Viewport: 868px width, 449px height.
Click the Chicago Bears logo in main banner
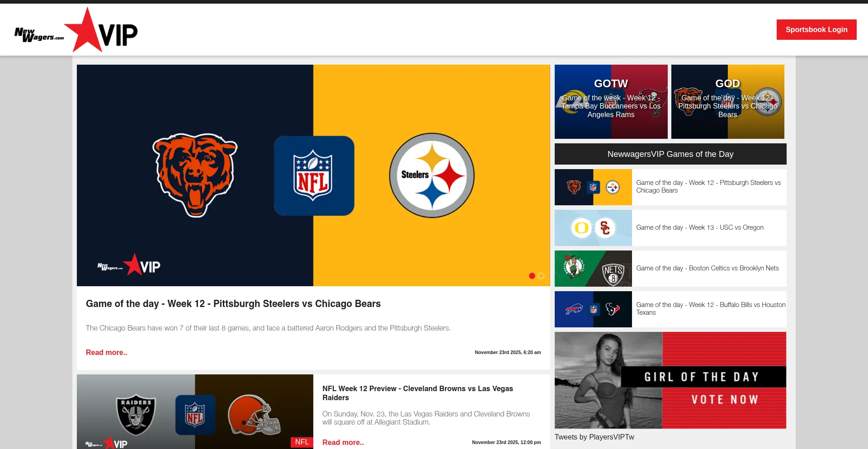pyautogui.click(x=195, y=175)
